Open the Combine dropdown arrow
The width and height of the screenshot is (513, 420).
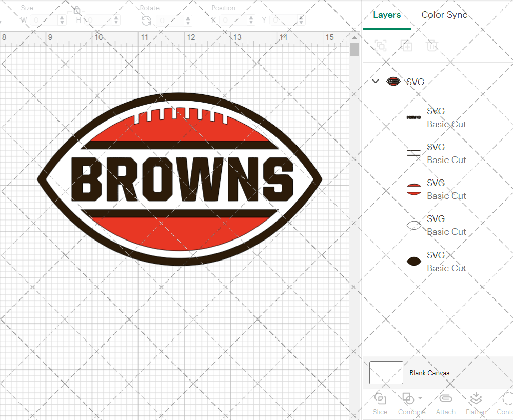click(420, 398)
